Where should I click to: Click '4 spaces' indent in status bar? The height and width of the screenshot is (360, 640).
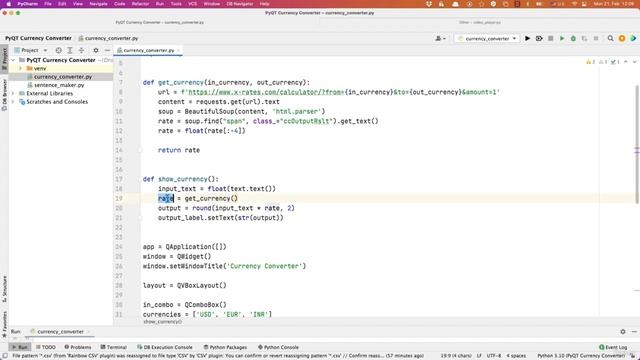[516, 356]
